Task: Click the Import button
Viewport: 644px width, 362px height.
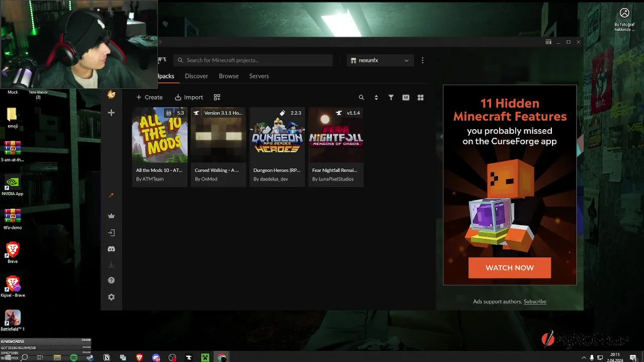Action: (189, 97)
